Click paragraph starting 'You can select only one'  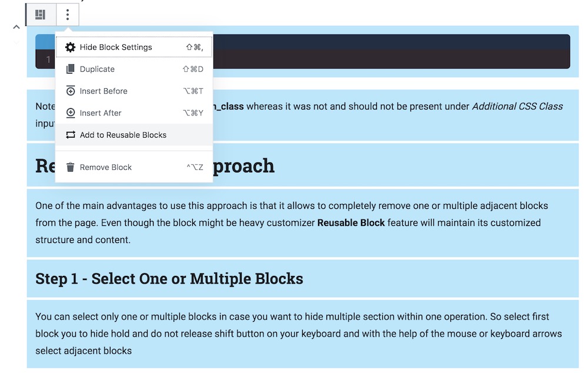click(303, 334)
